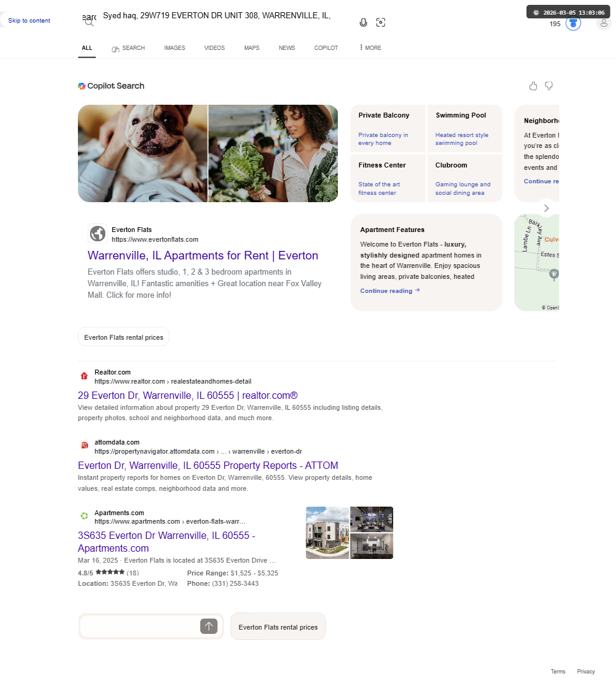Open 29 Everton Dr realtor.com result
The image size is (616, 682).
[188, 395]
